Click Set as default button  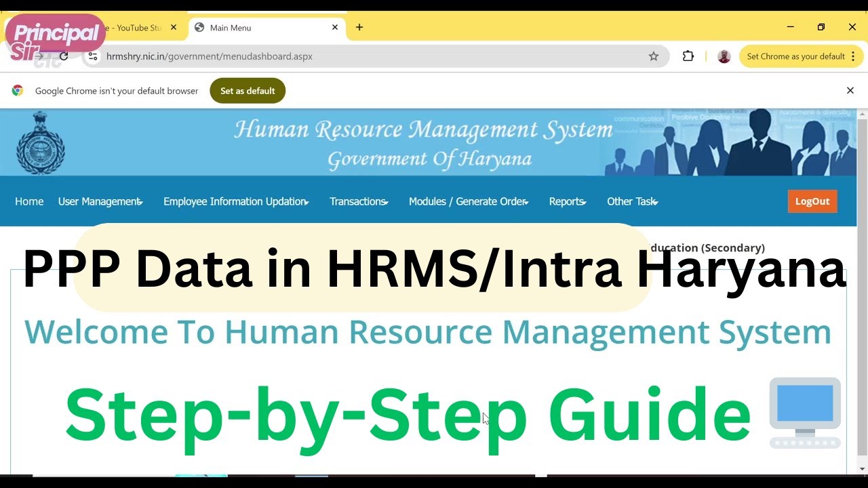[248, 91]
